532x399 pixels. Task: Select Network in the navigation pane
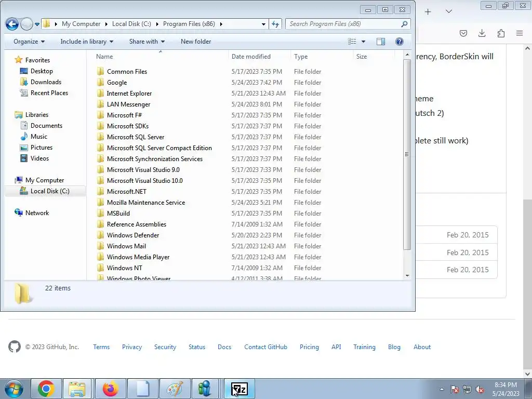click(x=32, y=212)
